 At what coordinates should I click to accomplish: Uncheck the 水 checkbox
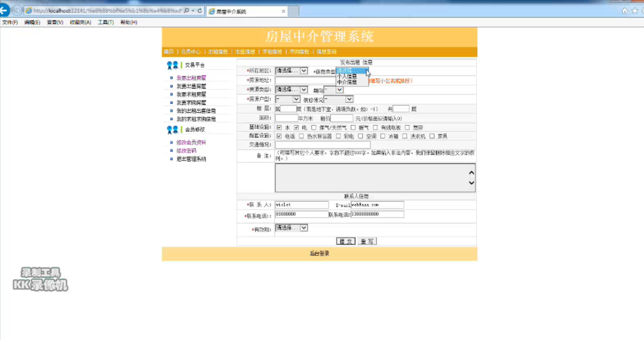coord(279,128)
